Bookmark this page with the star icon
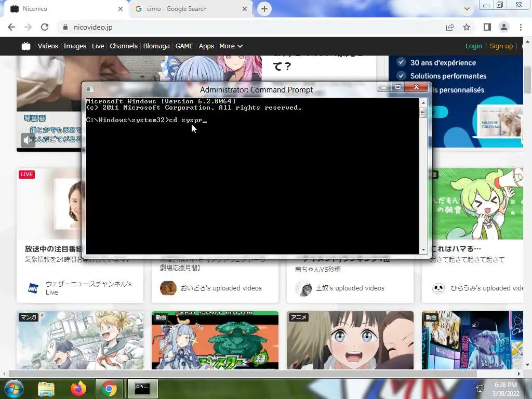Screen dimensions: 532x399 pyautogui.click(x=467, y=27)
